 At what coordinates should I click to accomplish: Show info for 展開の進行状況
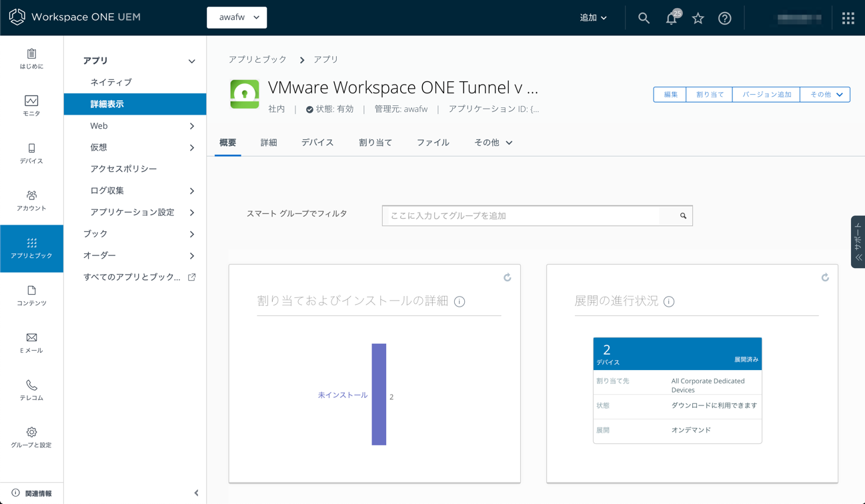pyautogui.click(x=669, y=301)
